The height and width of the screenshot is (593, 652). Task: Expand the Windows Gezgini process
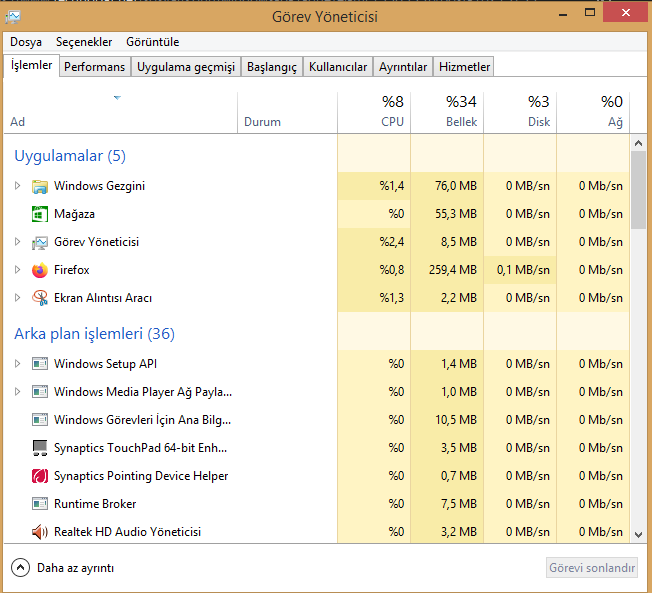(17, 185)
